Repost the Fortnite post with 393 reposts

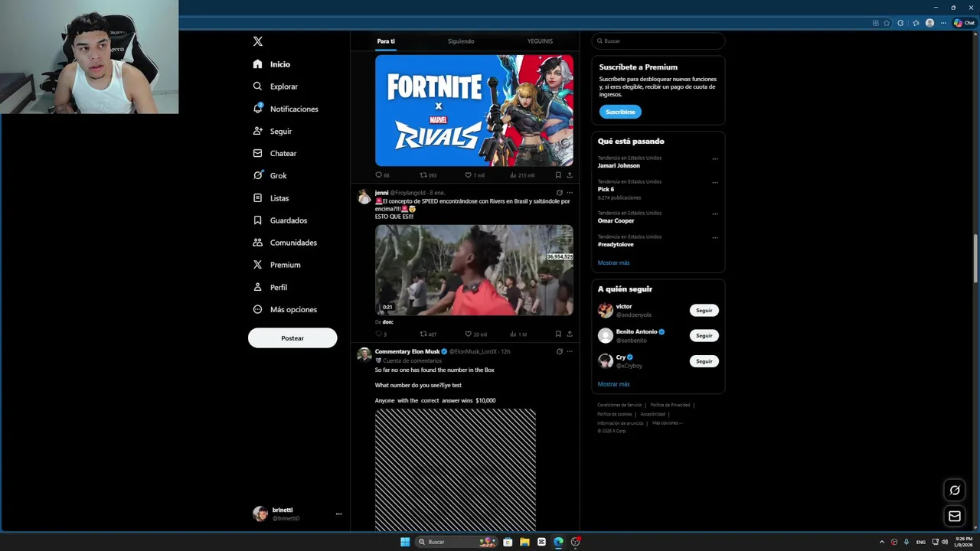pyautogui.click(x=428, y=175)
